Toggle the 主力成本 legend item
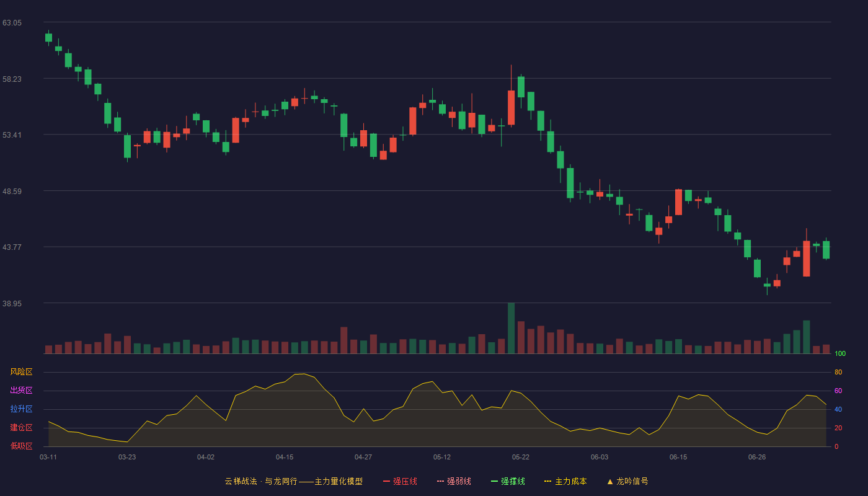The width and height of the screenshot is (868, 496). click(x=565, y=481)
